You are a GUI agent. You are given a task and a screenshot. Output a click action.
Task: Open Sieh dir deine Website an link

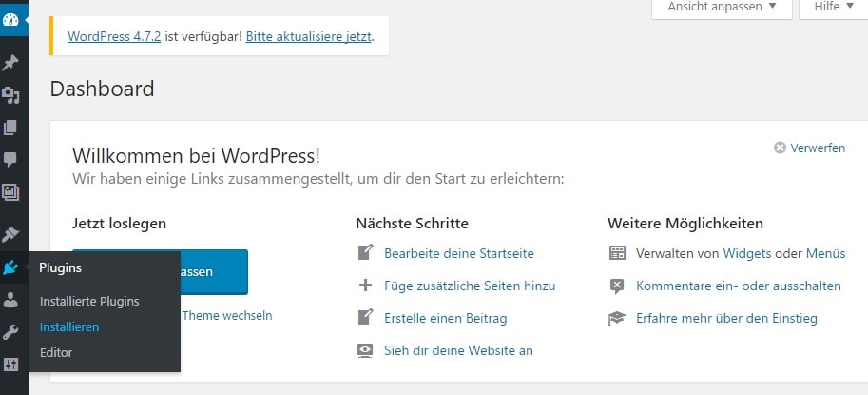(458, 350)
